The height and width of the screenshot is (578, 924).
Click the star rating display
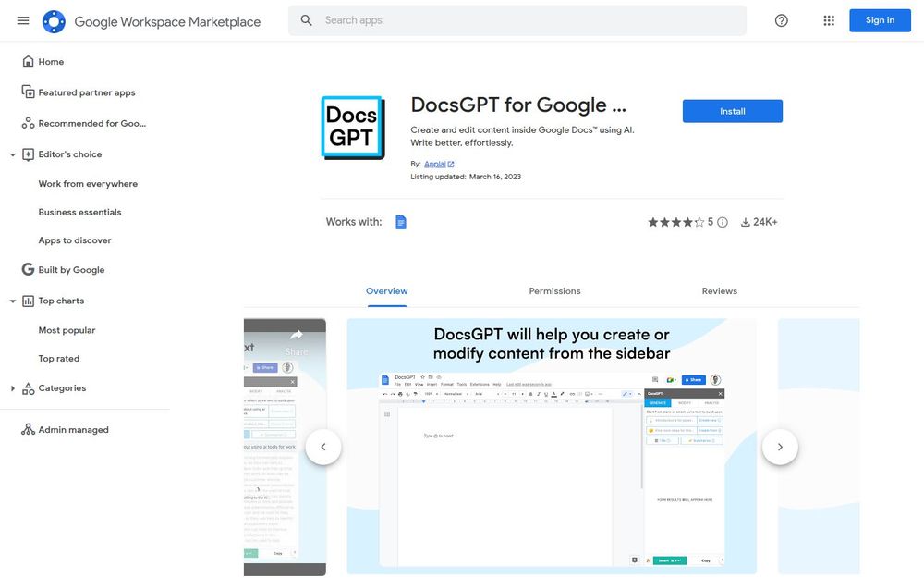pyautogui.click(x=676, y=222)
